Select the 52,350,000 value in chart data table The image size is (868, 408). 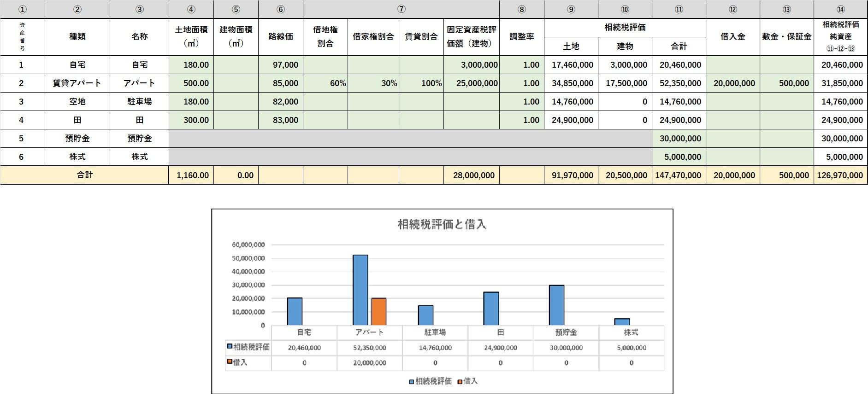pyautogui.click(x=370, y=348)
